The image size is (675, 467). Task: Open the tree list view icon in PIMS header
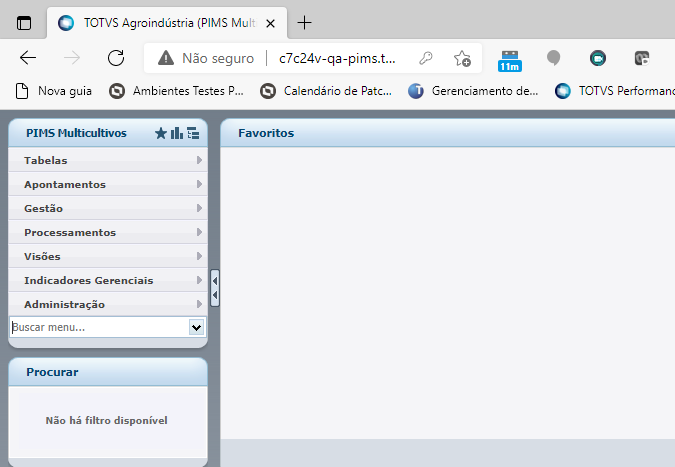193,133
